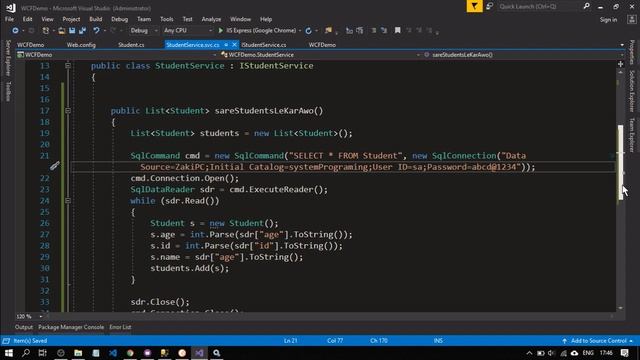Click the volume icon in system tray
The image size is (640, 360).
[x=551, y=353]
